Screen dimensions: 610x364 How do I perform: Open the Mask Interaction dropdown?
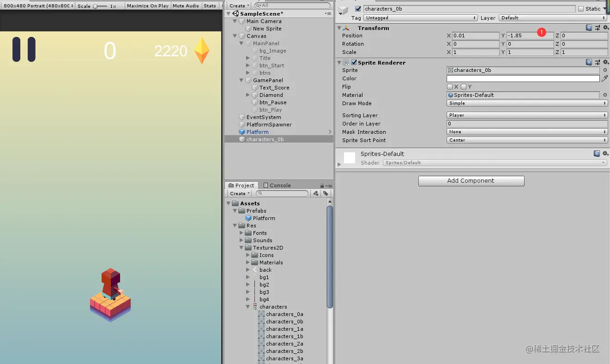click(527, 132)
